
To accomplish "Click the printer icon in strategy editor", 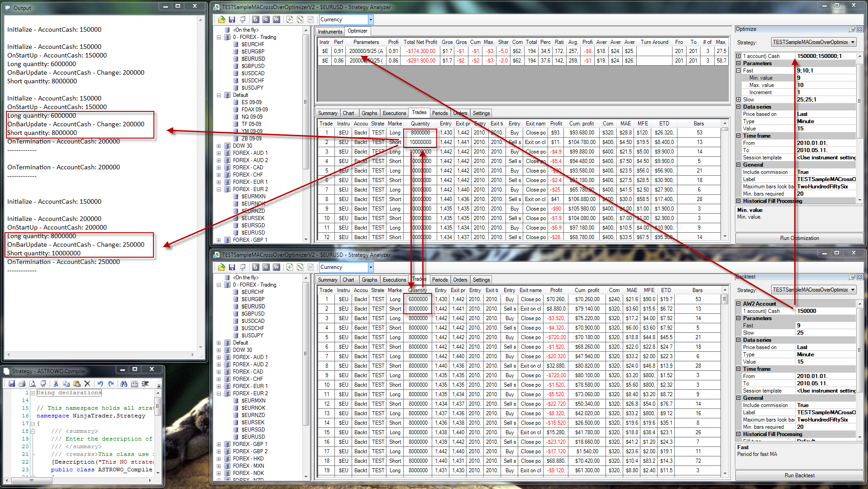I will coord(22,384).
